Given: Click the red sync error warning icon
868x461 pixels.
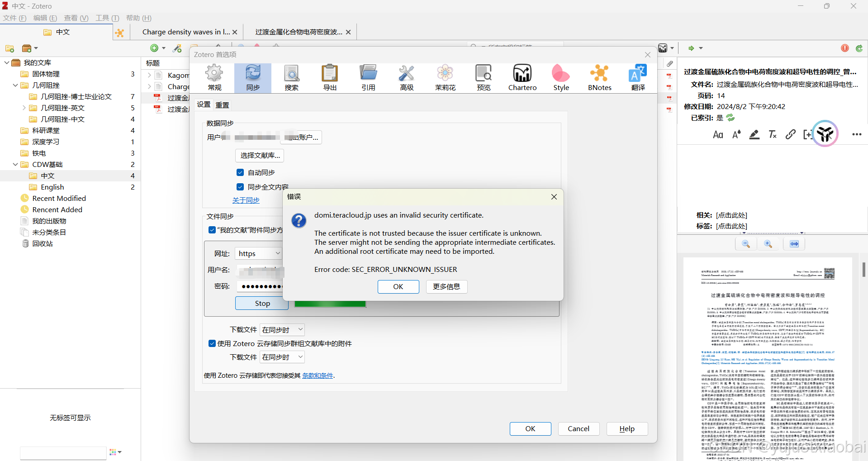Looking at the screenshot, I should [x=844, y=48].
